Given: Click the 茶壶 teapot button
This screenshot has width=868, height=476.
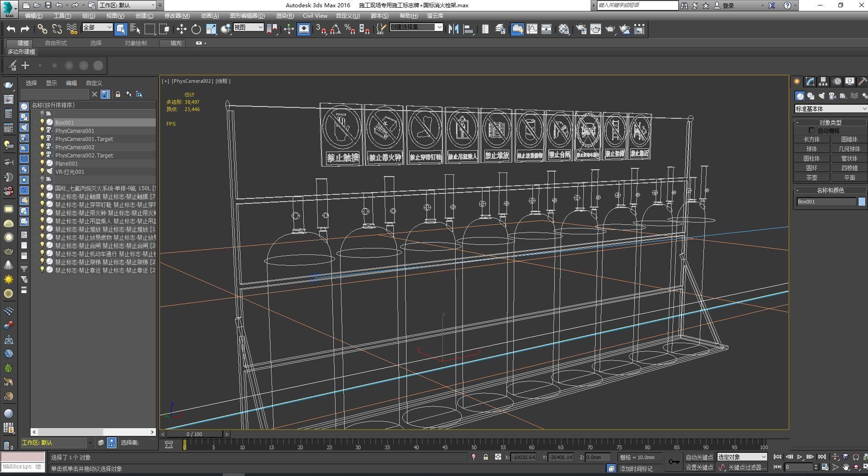Looking at the screenshot, I should pyautogui.click(x=812, y=178).
